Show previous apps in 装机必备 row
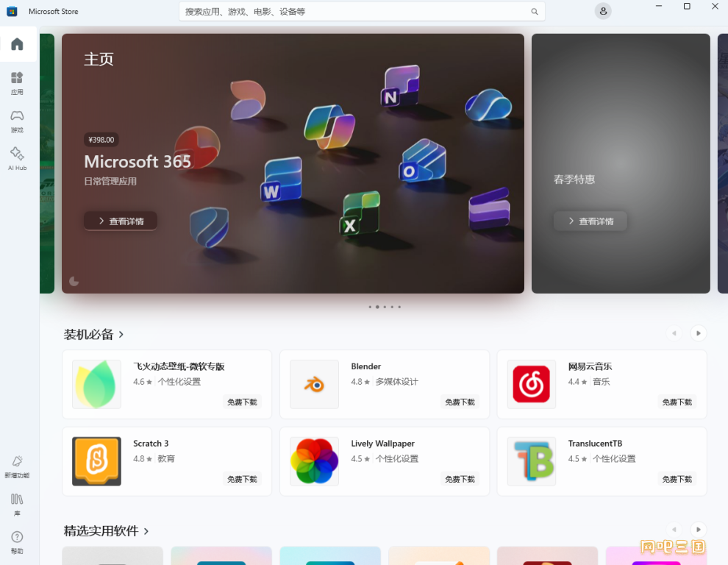Viewport: 728px width, 565px height. (674, 333)
